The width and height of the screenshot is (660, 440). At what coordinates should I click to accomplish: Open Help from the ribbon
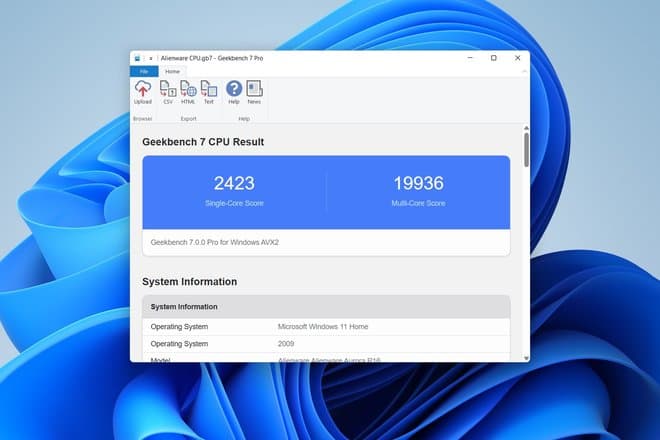(234, 93)
